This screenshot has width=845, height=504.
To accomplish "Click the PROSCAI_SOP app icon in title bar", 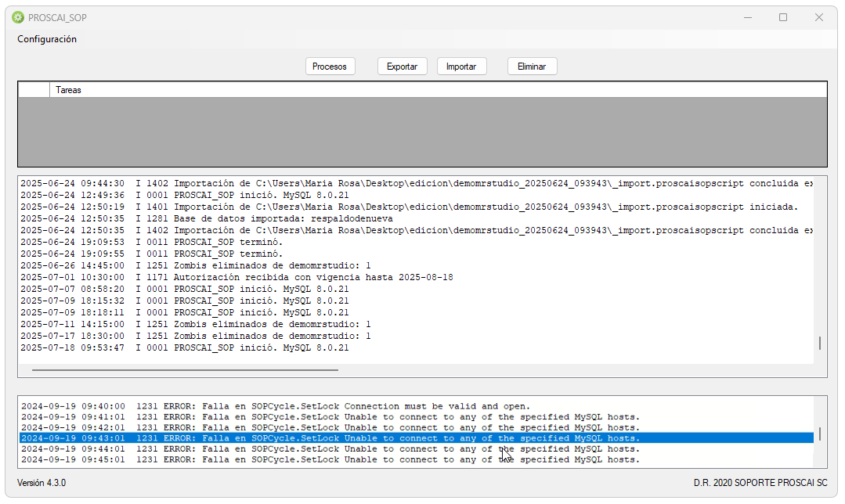I will point(18,18).
